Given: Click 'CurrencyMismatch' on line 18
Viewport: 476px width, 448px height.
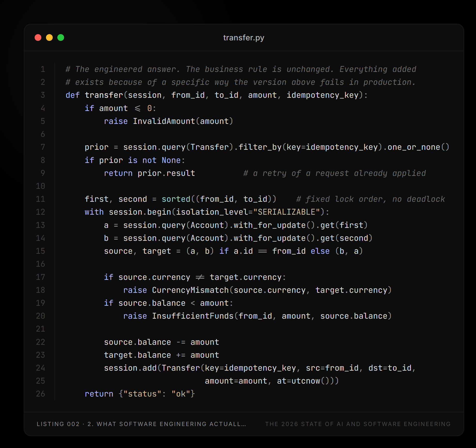Looking at the screenshot, I should click(190, 290).
